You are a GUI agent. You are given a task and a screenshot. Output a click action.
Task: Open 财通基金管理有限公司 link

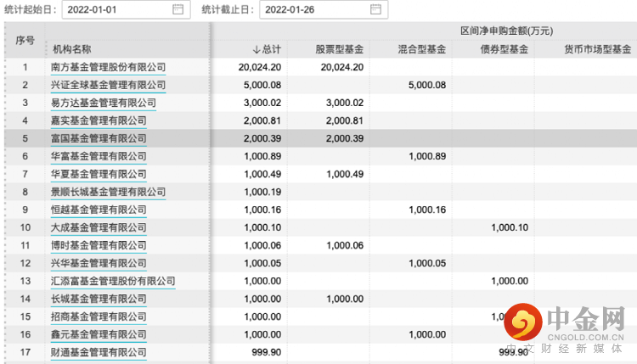pyautogui.click(x=99, y=353)
